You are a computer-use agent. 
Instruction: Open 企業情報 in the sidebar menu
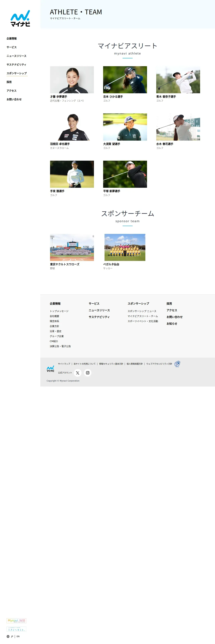coord(12,38)
